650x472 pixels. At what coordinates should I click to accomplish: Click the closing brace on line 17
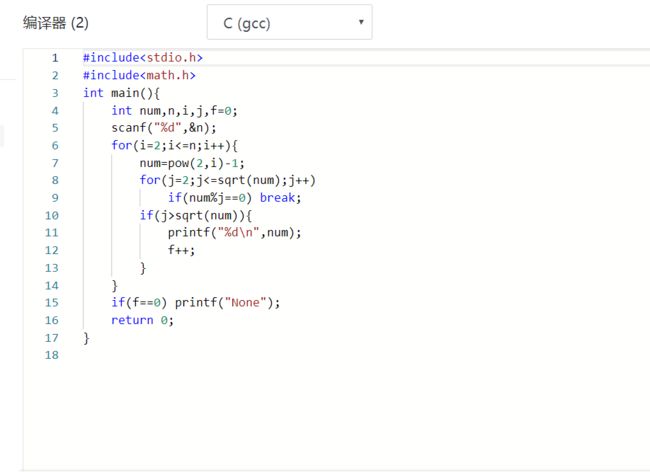pyautogui.click(x=86, y=338)
